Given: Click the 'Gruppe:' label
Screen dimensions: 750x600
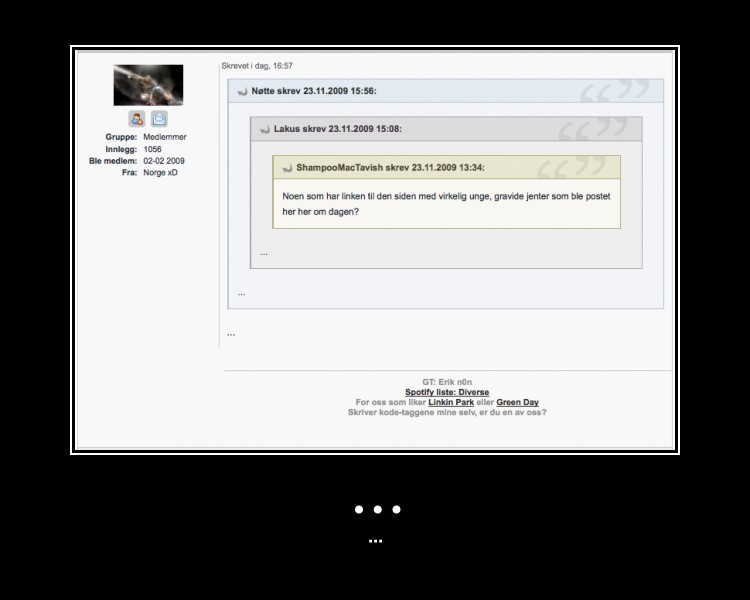Looking at the screenshot, I should click(x=121, y=137).
